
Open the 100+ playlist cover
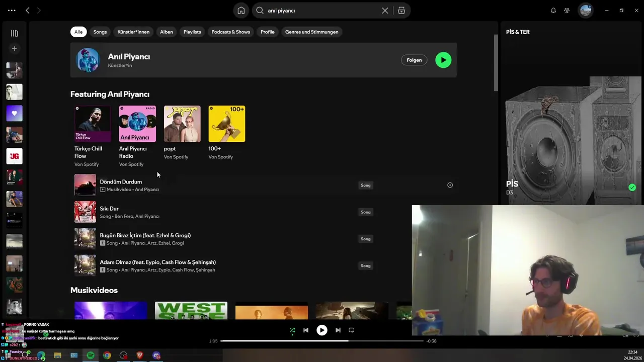tap(227, 124)
